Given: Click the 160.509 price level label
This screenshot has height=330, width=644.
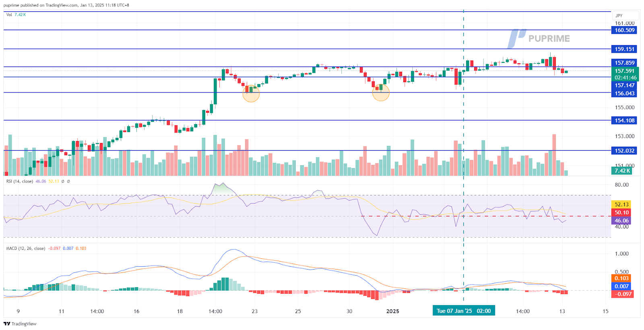Looking at the screenshot, I should [x=624, y=30].
